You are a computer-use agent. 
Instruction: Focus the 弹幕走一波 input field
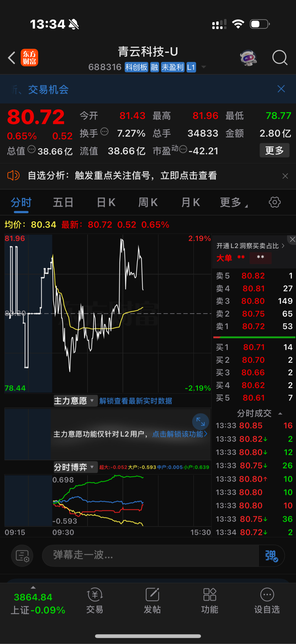pos(150,555)
